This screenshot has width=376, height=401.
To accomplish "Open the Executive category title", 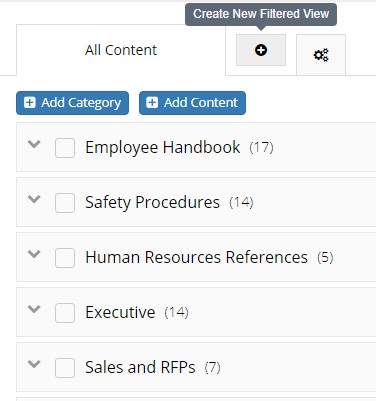I will click(120, 313).
